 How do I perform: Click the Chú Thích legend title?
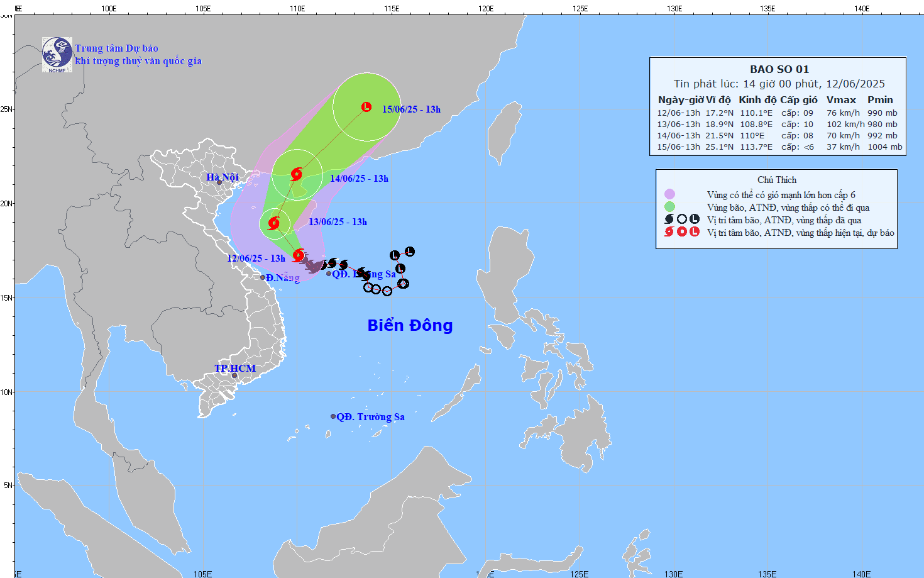click(777, 180)
